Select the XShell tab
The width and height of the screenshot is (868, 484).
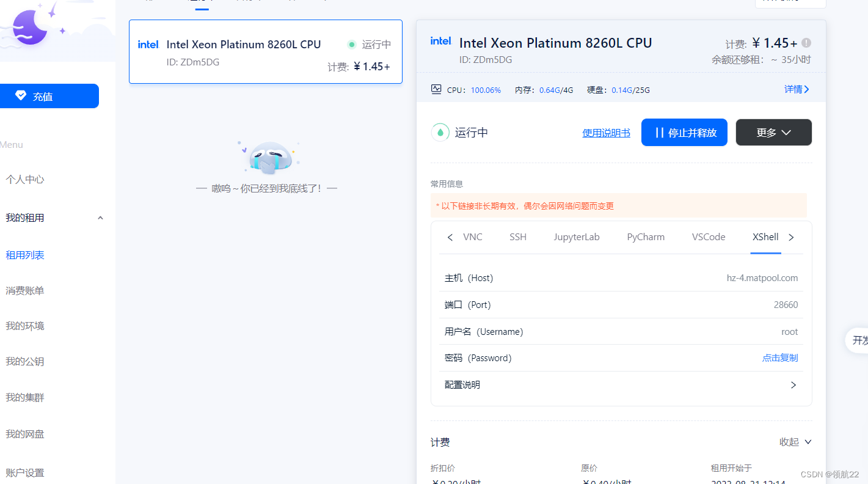tap(765, 237)
